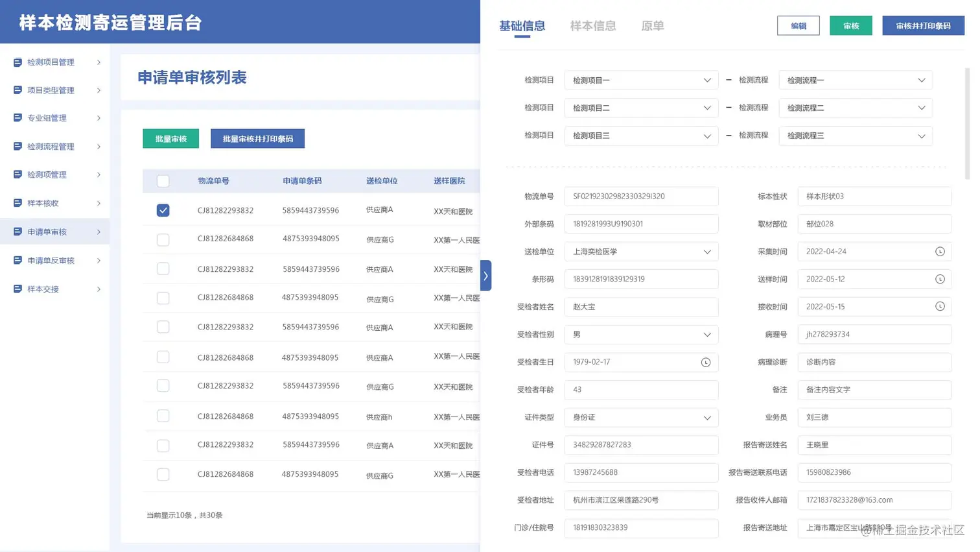Image resolution: width=980 pixels, height=552 pixels.
Task: Click the 受检者电话 input field
Action: (641, 472)
